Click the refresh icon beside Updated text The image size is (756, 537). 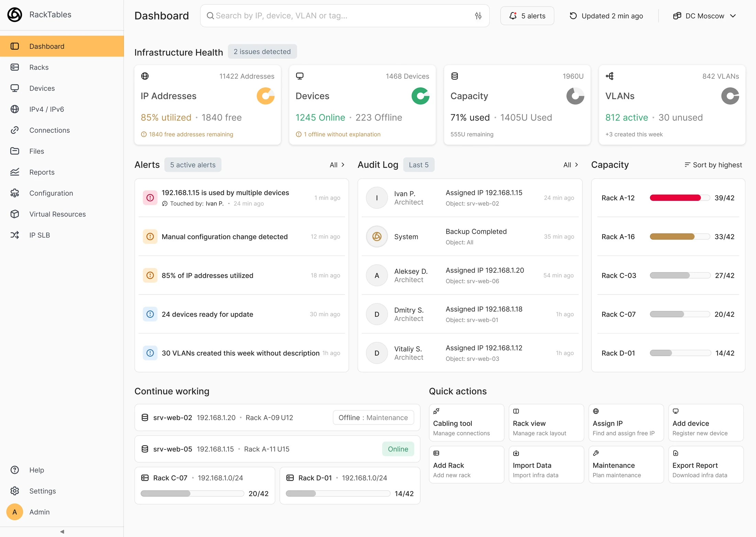pyautogui.click(x=573, y=16)
